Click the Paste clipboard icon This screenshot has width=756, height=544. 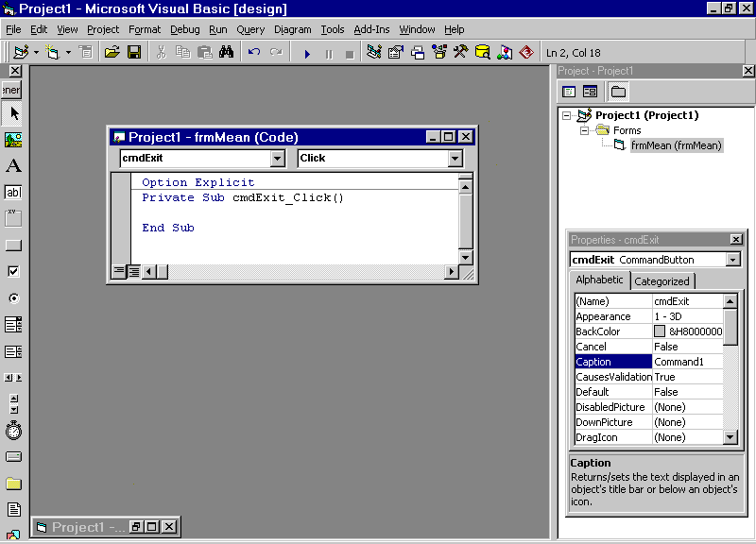coord(205,52)
